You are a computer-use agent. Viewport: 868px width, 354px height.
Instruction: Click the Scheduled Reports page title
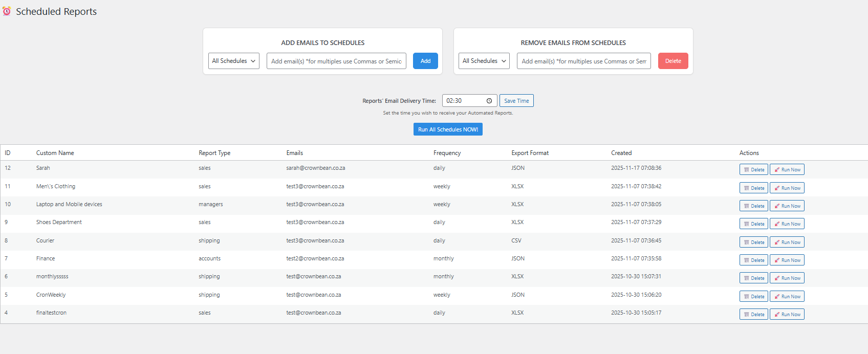click(56, 11)
